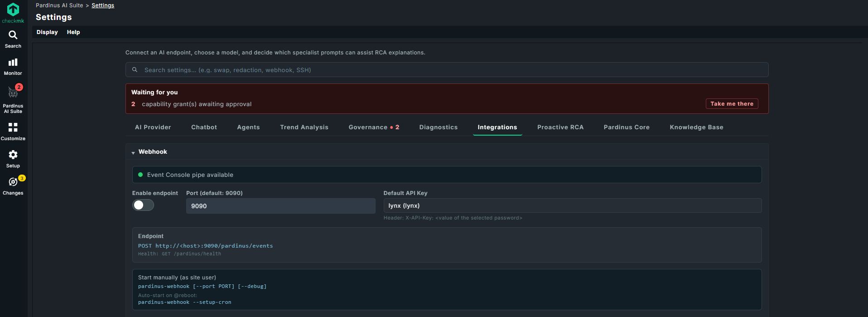
Task: Click the magnifier icon in the settings search
Action: [135, 70]
